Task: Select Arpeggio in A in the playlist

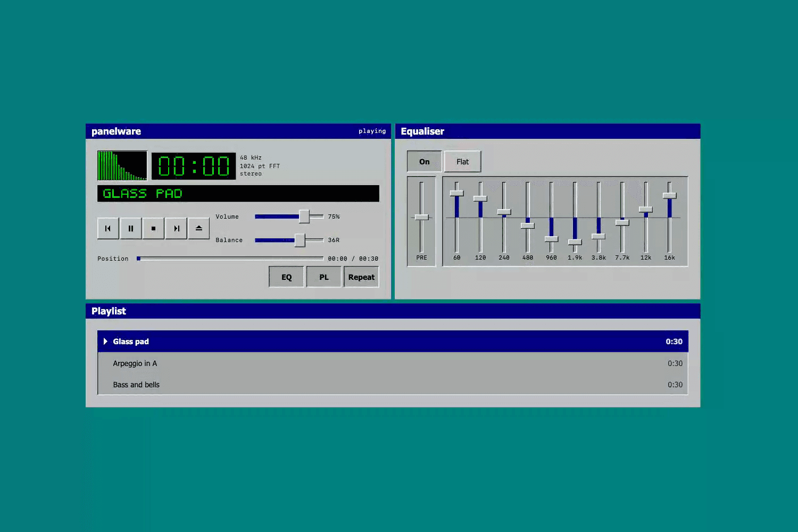Action: 393,363
